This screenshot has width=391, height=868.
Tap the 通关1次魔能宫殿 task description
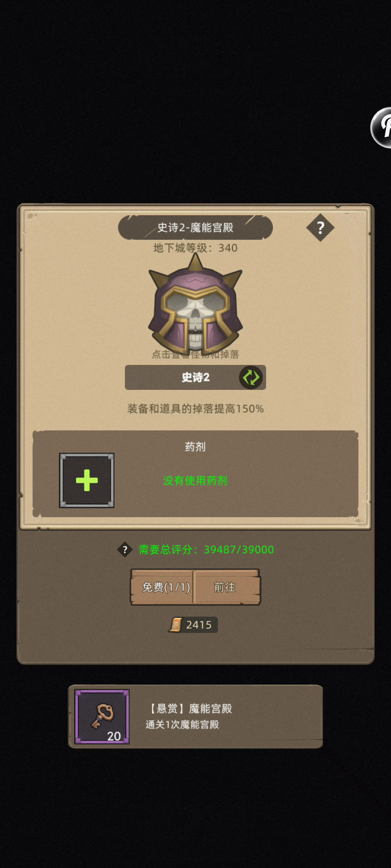click(x=182, y=725)
